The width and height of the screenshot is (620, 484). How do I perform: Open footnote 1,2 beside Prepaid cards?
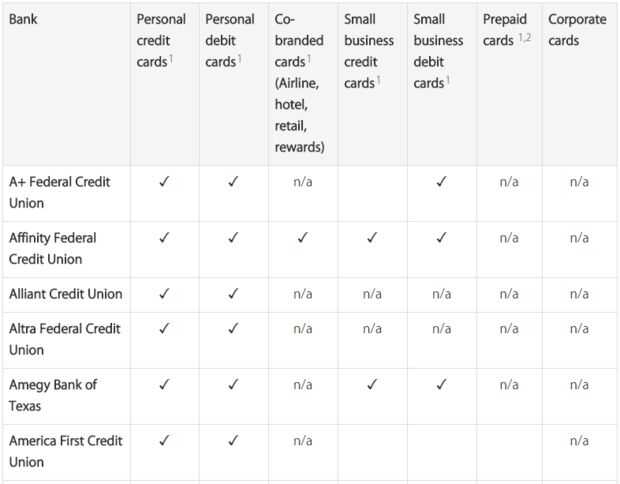click(x=524, y=38)
